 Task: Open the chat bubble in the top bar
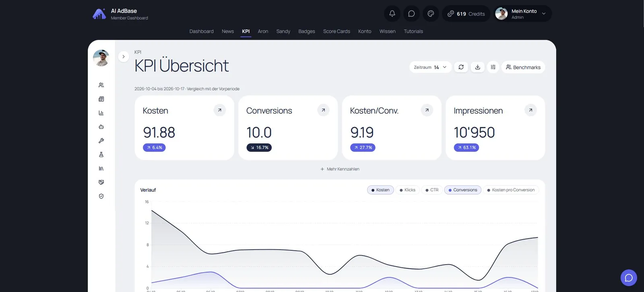tap(411, 14)
